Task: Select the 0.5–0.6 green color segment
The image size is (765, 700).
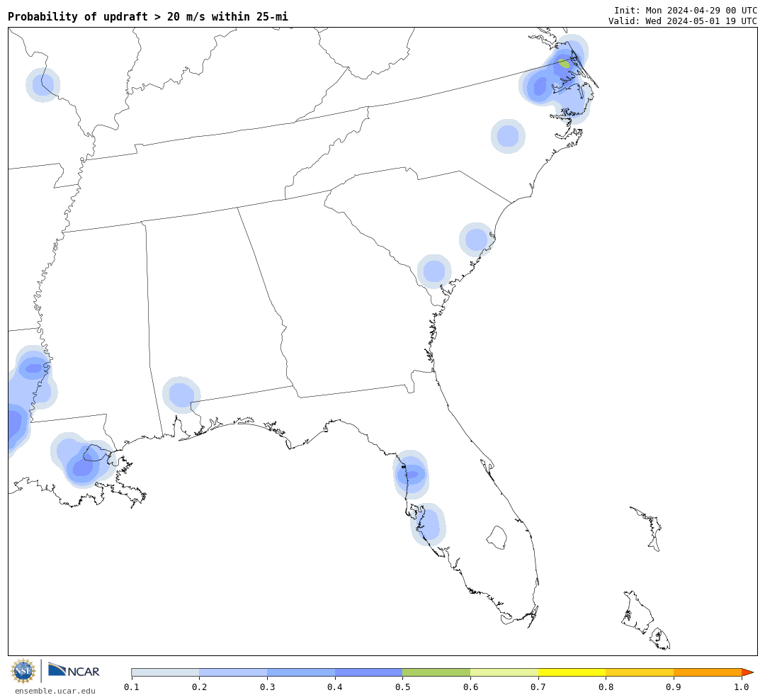Action: click(436, 672)
